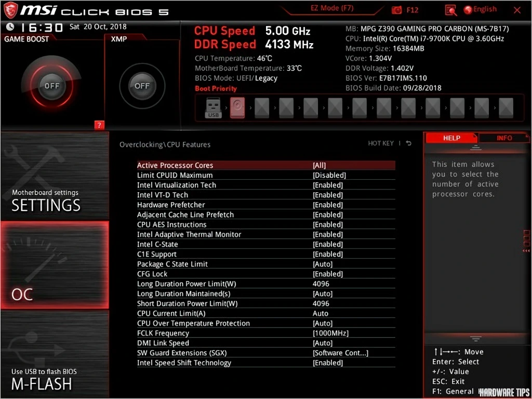Image resolution: width=532 pixels, height=399 pixels.
Task: Select the third boot priority slot
Action: pos(262,108)
